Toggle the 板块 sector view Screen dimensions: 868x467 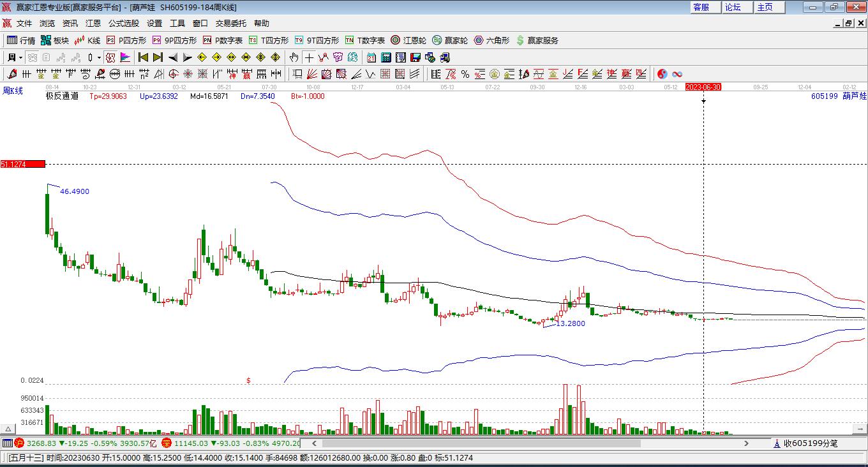(54, 40)
